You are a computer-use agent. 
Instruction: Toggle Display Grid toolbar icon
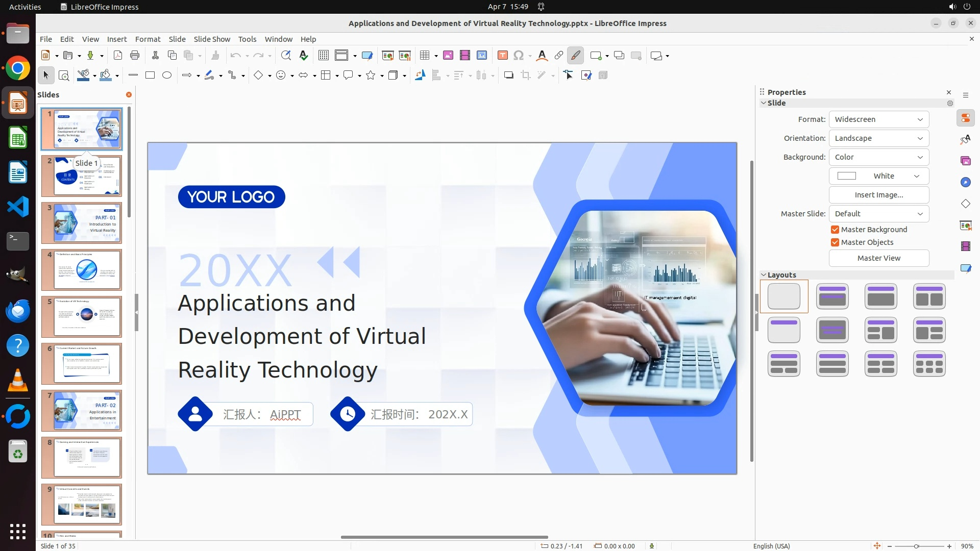point(323,55)
